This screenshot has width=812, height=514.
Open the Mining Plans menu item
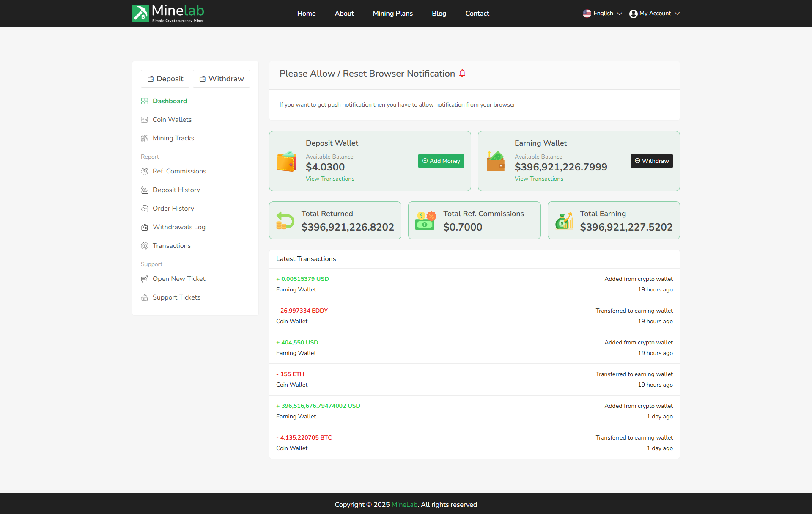point(392,14)
